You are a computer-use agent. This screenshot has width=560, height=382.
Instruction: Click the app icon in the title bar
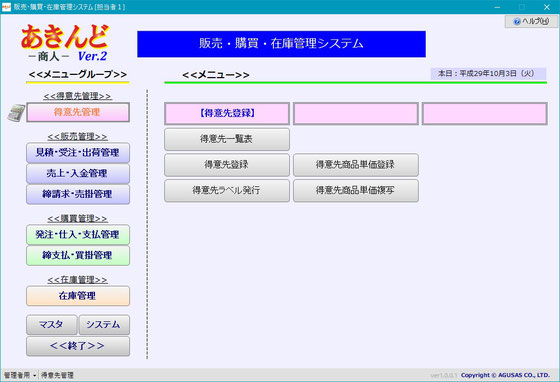tap(6, 7)
